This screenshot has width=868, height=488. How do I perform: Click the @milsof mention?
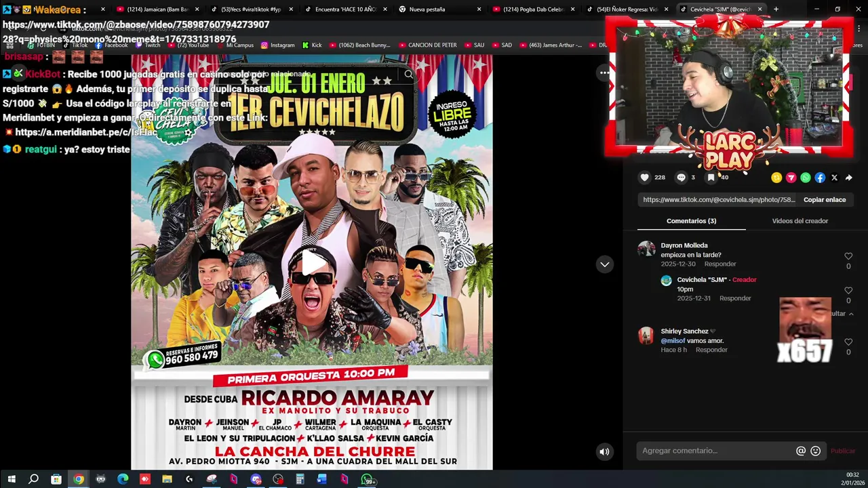pos(673,341)
